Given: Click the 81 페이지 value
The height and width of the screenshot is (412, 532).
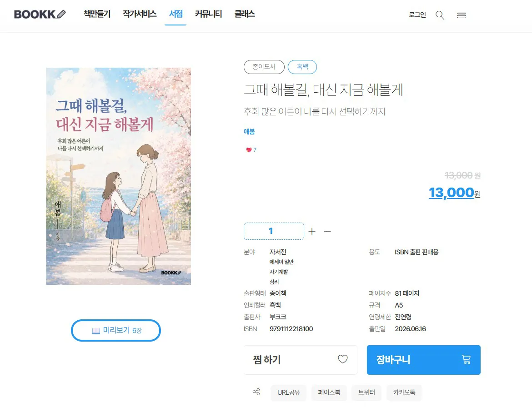Looking at the screenshot, I should pos(407,293).
